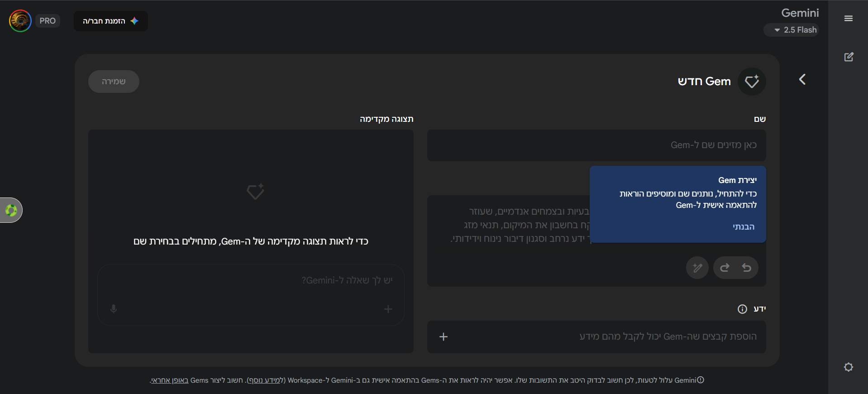The image size is (868, 394).
Task: Click the redo arrow in the instructions box
Action: click(725, 268)
